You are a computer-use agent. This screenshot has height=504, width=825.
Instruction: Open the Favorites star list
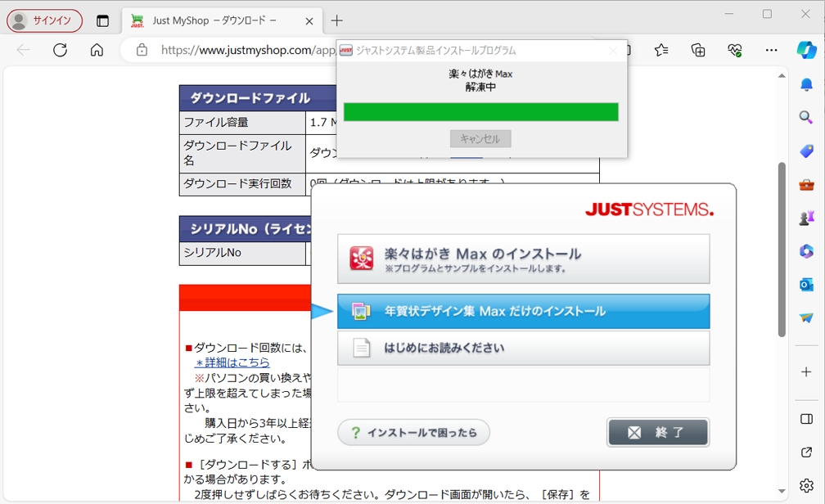661,50
